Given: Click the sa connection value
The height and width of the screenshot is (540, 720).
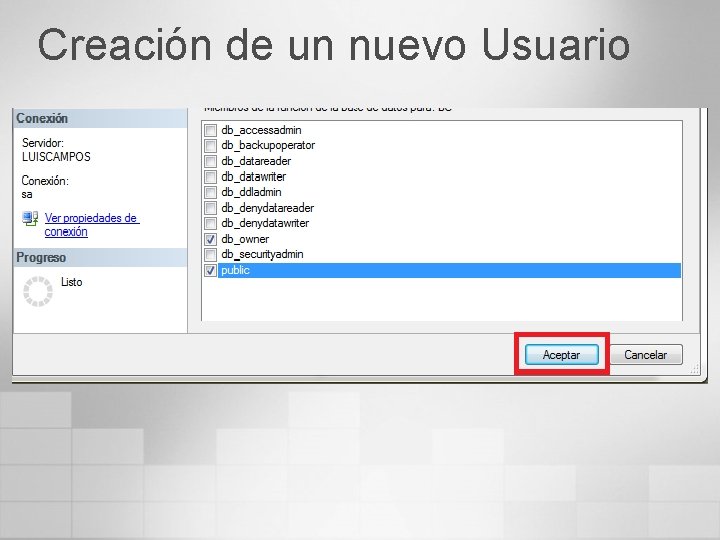Looking at the screenshot, I should [x=27, y=195].
